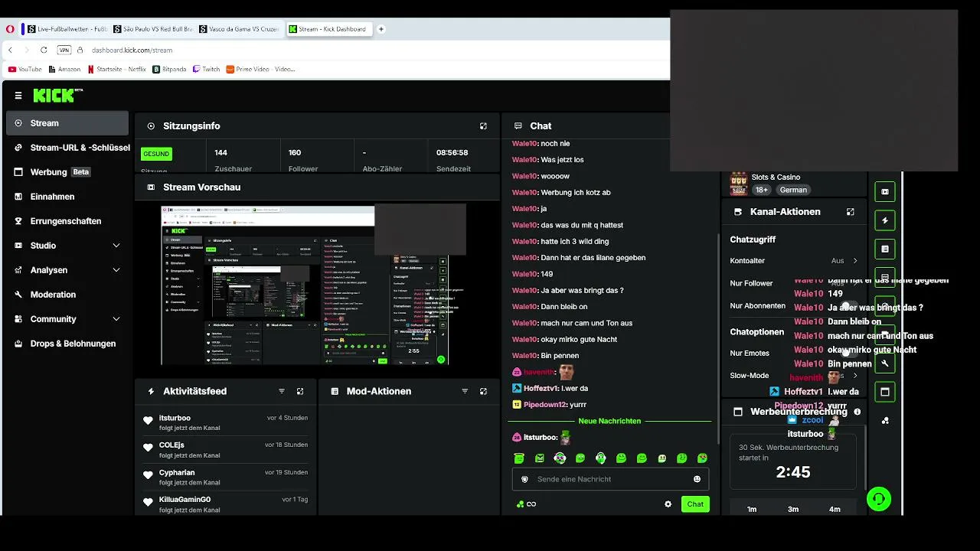Open the support headset bubble
The height and width of the screenshot is (551, 980).
pyautogui.click(x=879, y=499)
